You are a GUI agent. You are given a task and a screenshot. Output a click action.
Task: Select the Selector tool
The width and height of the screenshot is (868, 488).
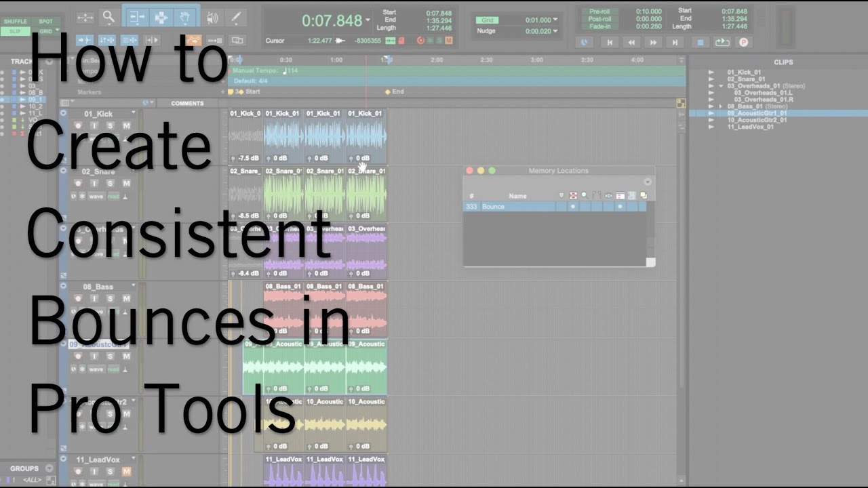pos(161,18)
